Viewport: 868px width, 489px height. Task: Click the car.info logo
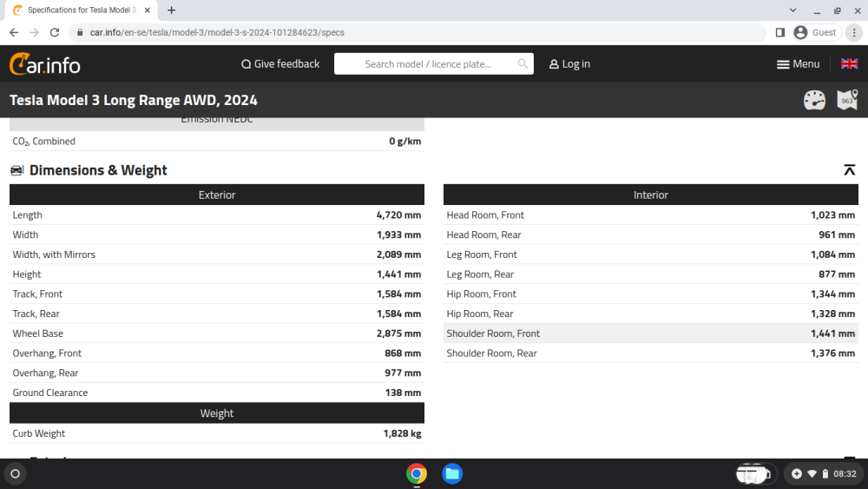(x=45, y=64)
